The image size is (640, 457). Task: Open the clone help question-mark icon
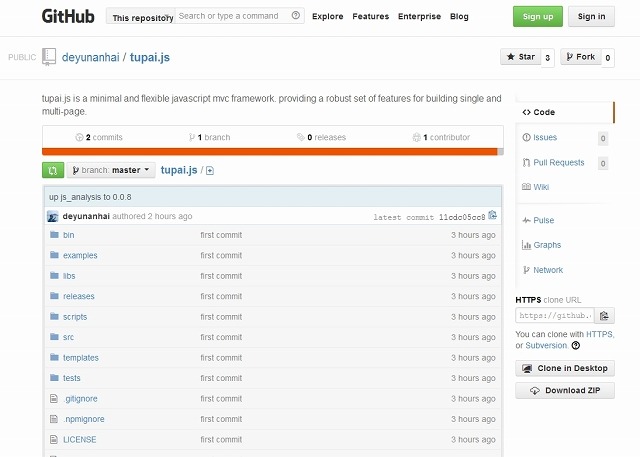pyautogui.click(x=576, y=346)
